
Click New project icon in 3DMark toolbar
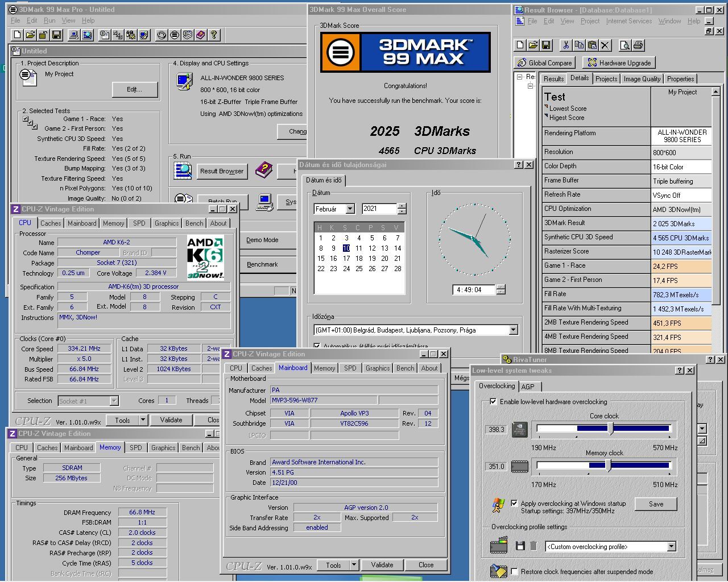[x=17, y=35]
